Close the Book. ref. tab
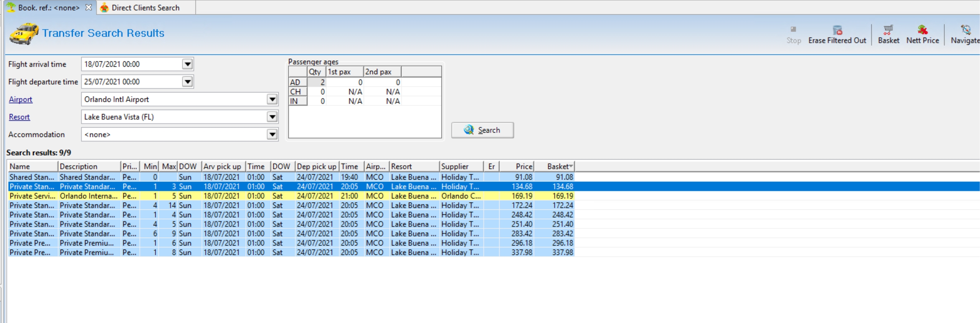The image size is (980, 323). point(89,8)
